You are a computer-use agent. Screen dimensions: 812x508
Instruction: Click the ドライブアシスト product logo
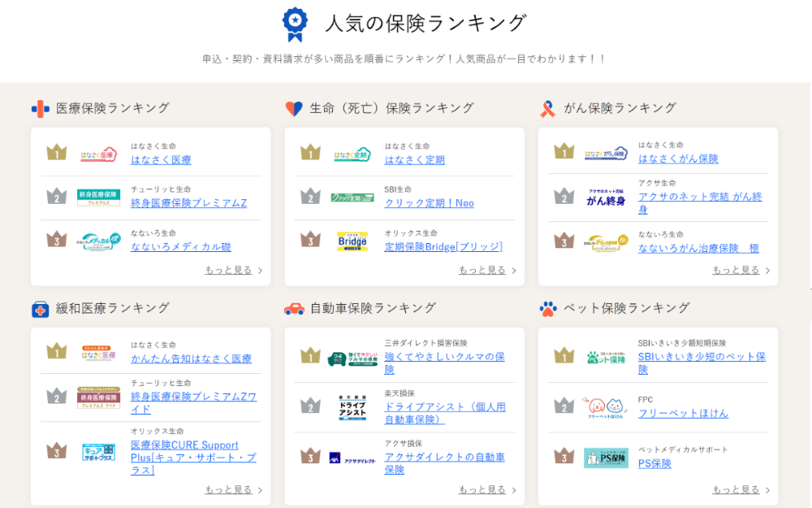point(352,408)
